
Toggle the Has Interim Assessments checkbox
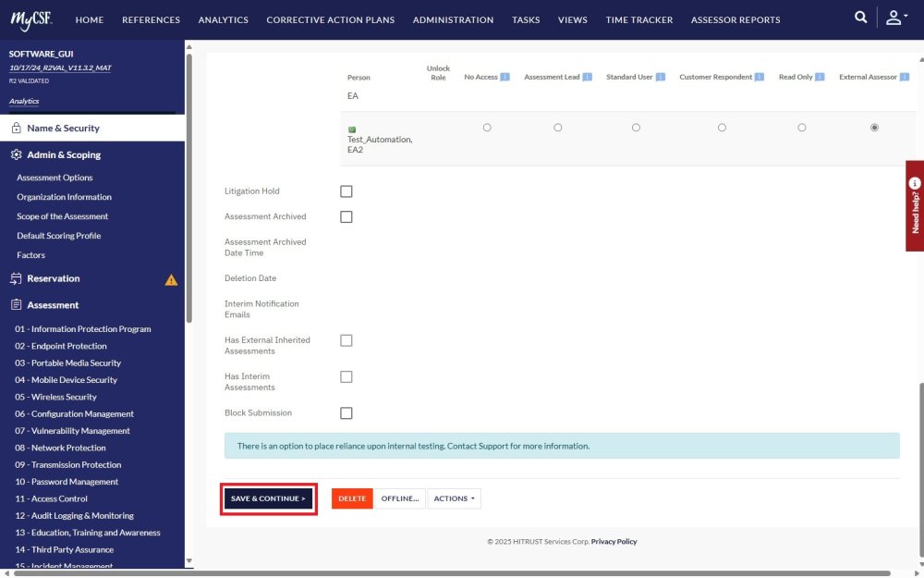coord(346,377)
